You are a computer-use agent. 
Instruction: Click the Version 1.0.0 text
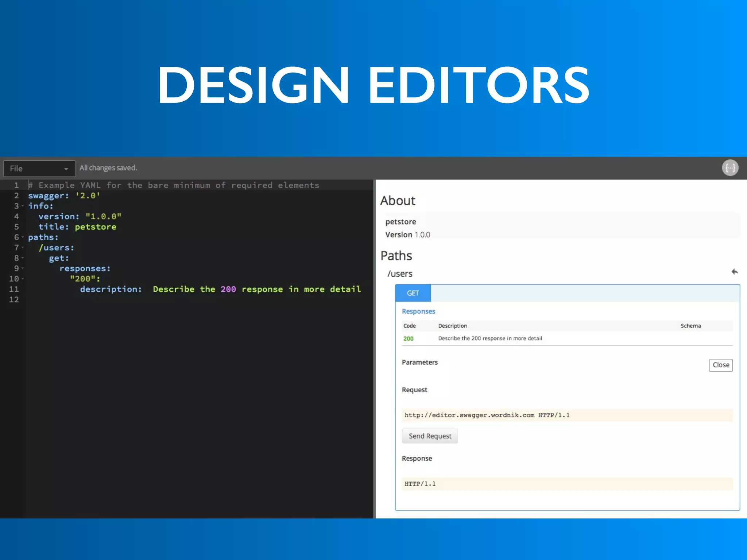click(408, 235)
